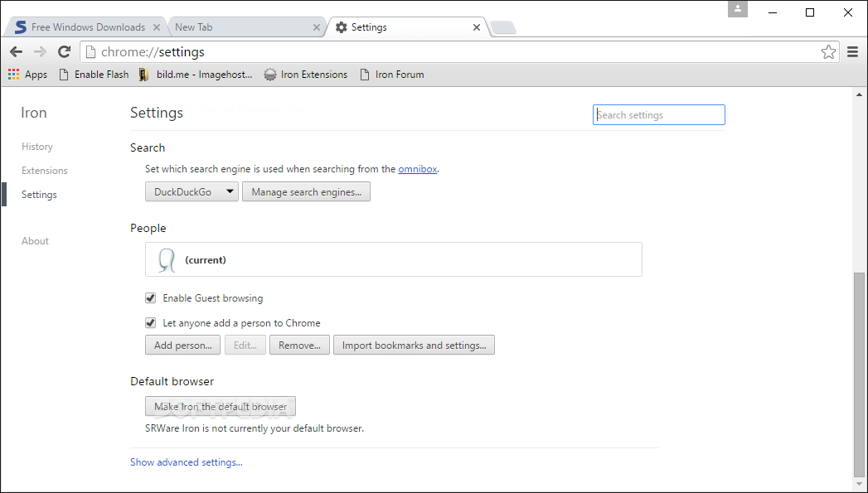Viewport: 868px width, 493px height.
Task: Open the Apps shortcut in the bookmarks bar
Action: click(27, 74)
